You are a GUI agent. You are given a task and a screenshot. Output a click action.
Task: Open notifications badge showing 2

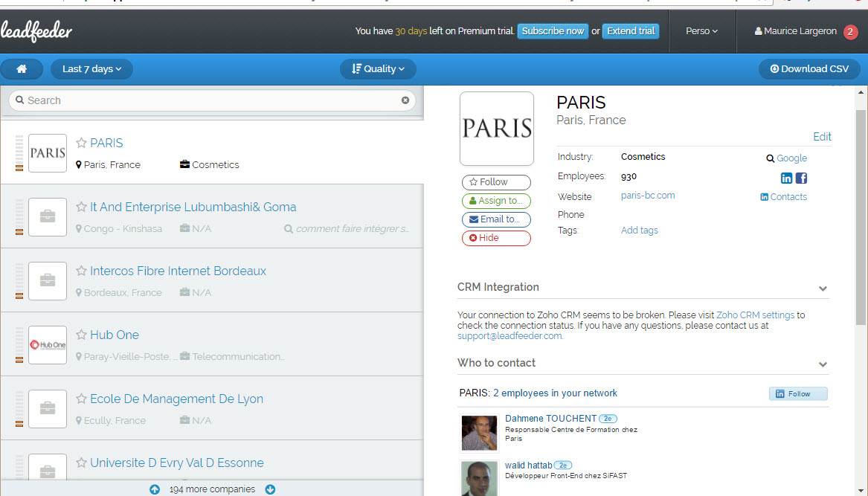pos(851,31)
